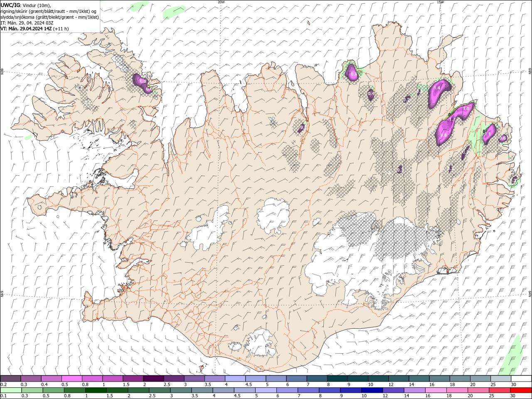The image size is (532, 399).
Task: Click the valid time 'VT: Mán. 29.04.2024 14Z'
Action: (x=26, y=29)
